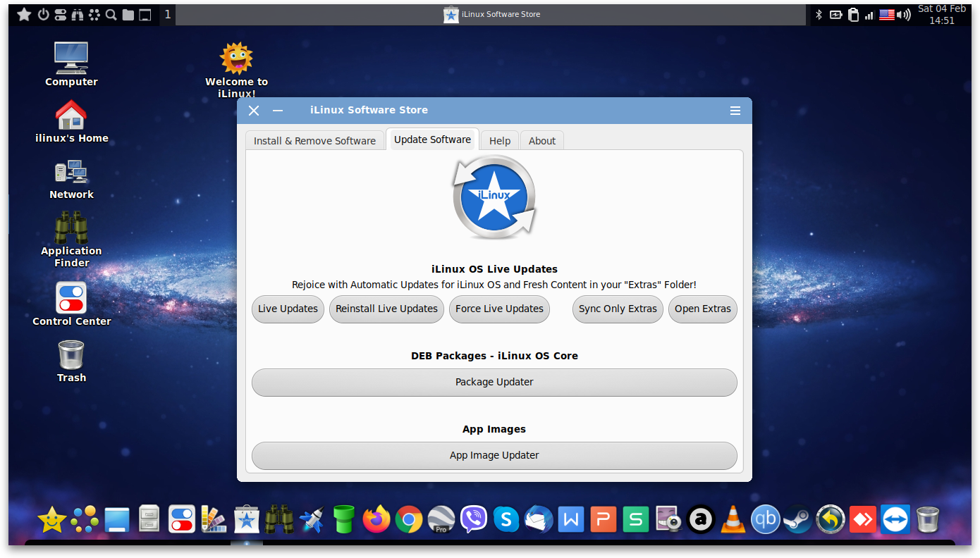980x558 pixels.
Task: Click the binoculars icon in top panel
Action: tap(78, 14)
